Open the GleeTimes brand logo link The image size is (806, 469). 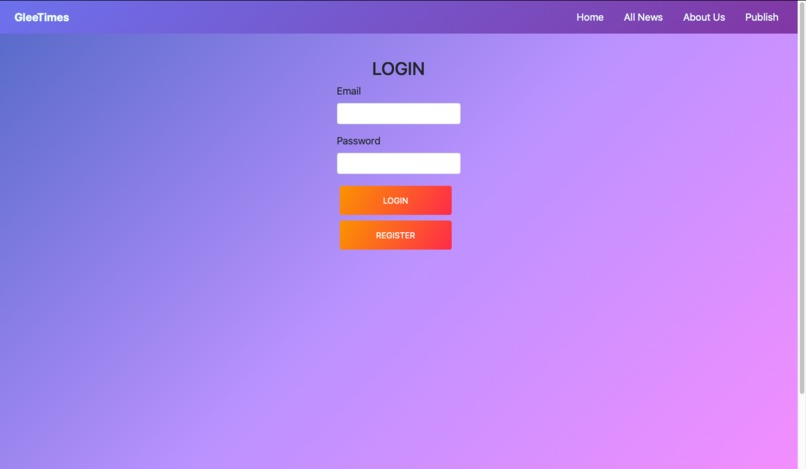click(42, 17)
